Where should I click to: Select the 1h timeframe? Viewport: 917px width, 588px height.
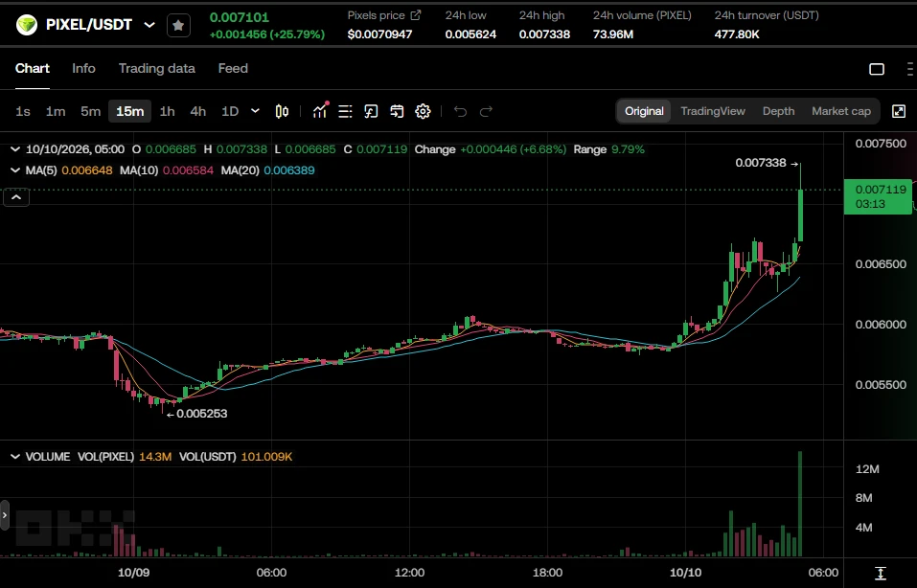[x=168, y=111]
